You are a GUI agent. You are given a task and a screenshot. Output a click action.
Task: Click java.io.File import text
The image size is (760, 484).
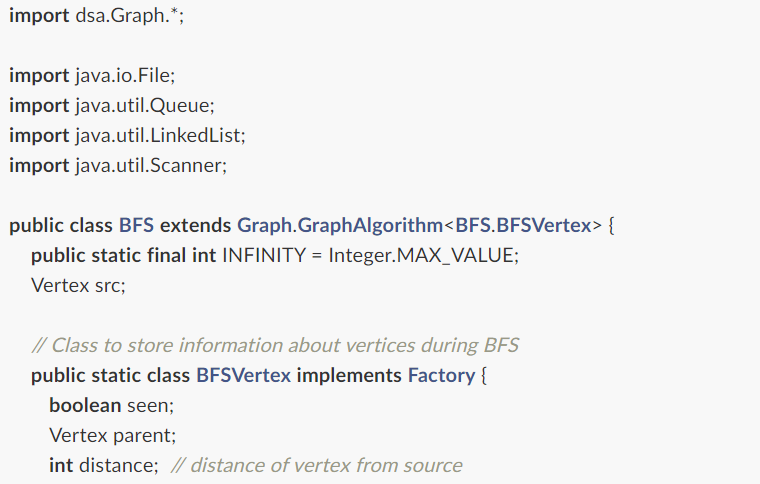pyautogui.click(x=125, y=76)
